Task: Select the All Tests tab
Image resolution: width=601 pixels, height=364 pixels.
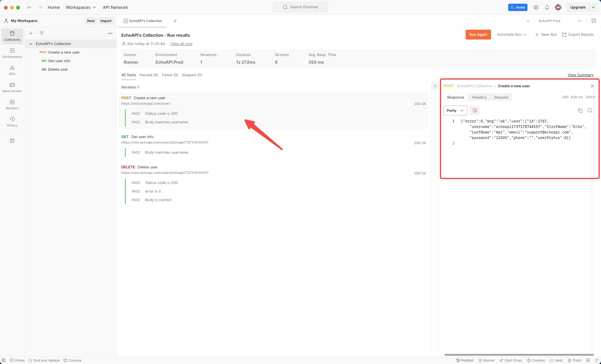Action: click(128, 75)
